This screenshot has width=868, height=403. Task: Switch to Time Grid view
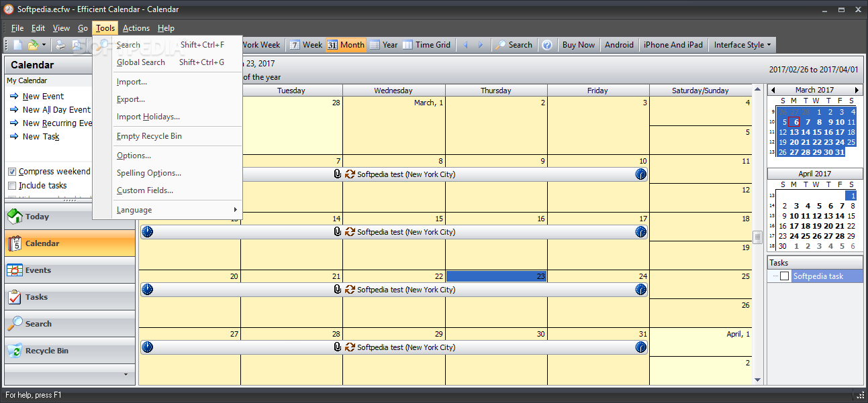(x=427, y=45)
